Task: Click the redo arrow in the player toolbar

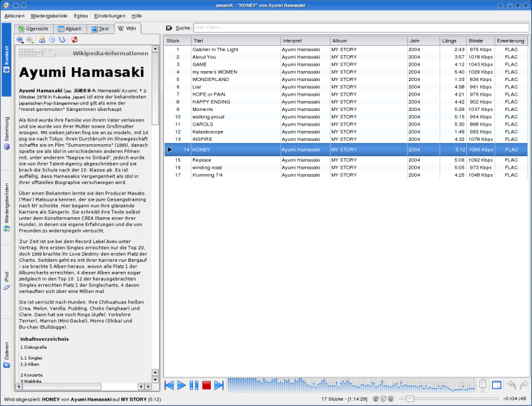Action: [x=524, y=385]
